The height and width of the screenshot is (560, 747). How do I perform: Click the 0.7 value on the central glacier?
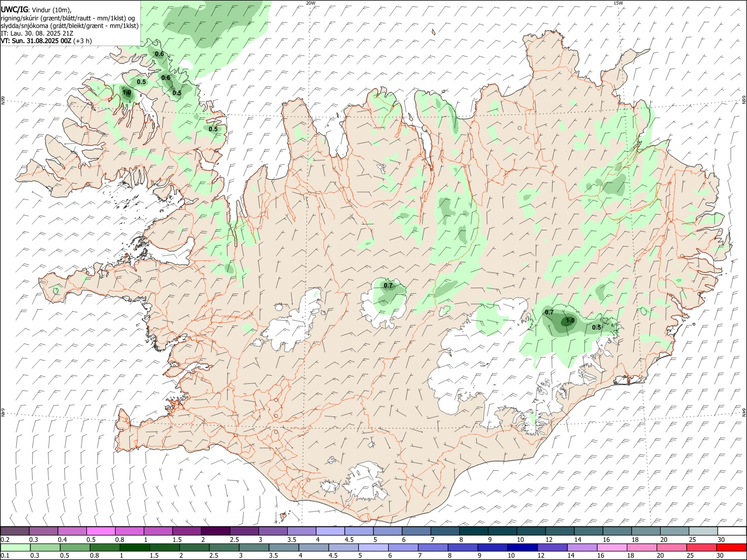coord(388,286)
